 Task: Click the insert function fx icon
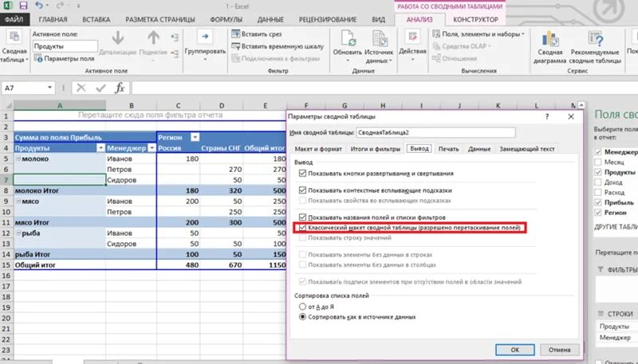(x=120, y=88)
